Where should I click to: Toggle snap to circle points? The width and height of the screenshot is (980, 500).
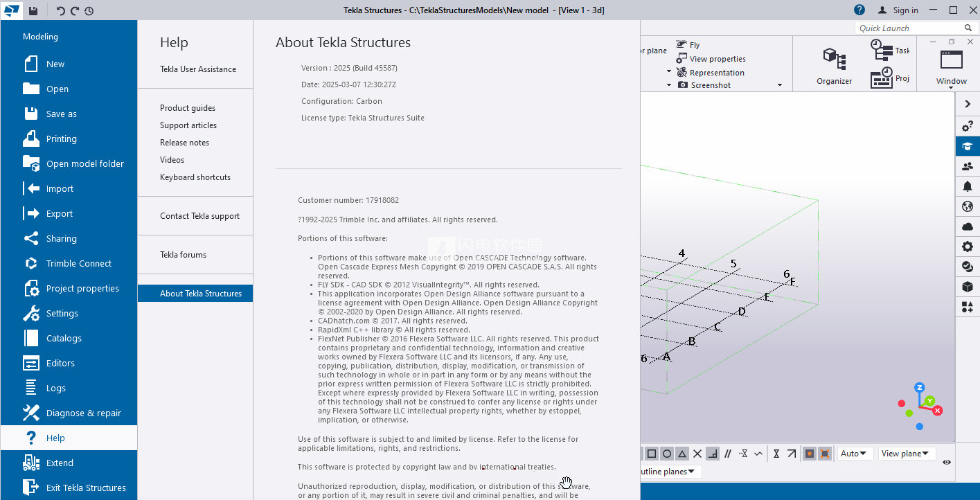(667, 453)
